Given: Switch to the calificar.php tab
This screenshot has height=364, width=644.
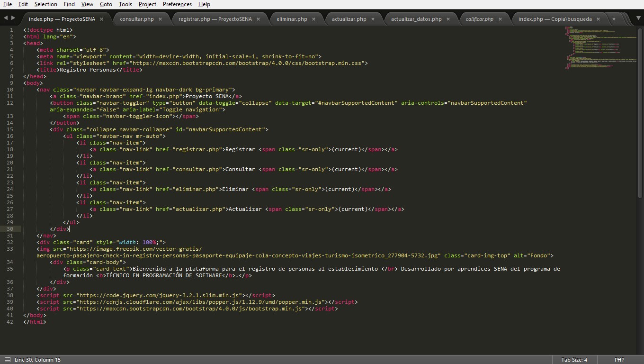Looking at the screenshot, I should (x=479, y=19).
